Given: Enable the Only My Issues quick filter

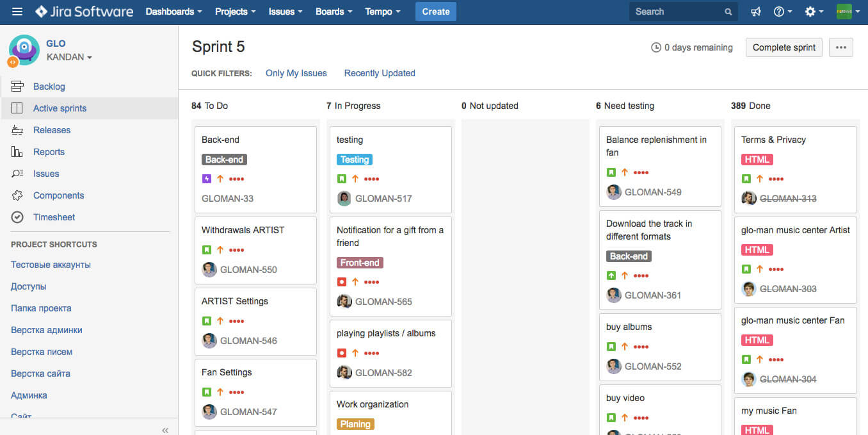Looking at the screenshot, I should [296, 73].
